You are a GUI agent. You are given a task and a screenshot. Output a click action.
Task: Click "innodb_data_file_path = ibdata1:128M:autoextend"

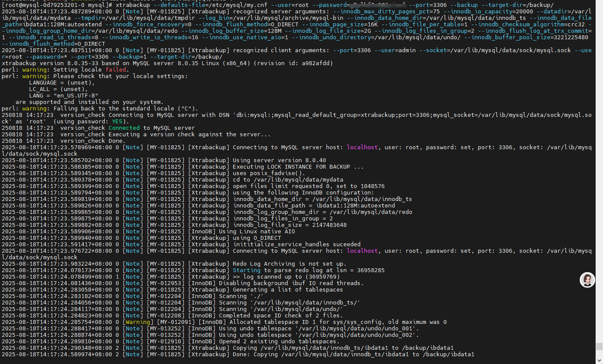(x=314, y=206)
